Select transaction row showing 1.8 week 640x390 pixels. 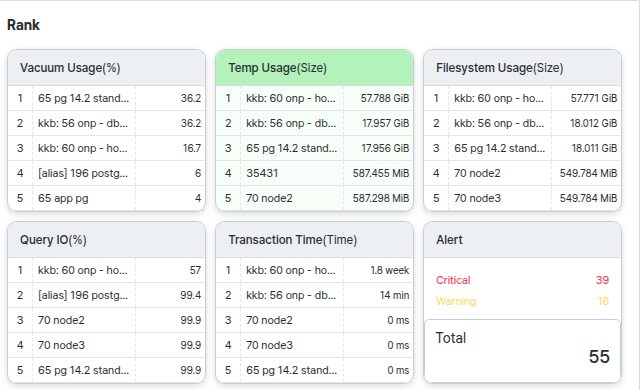click(314, 270)
